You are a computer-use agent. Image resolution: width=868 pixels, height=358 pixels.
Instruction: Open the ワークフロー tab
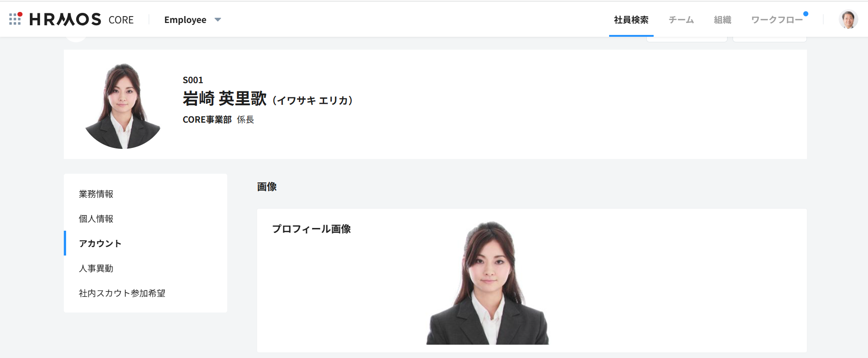pyautogui.click(x=777, y=20)
